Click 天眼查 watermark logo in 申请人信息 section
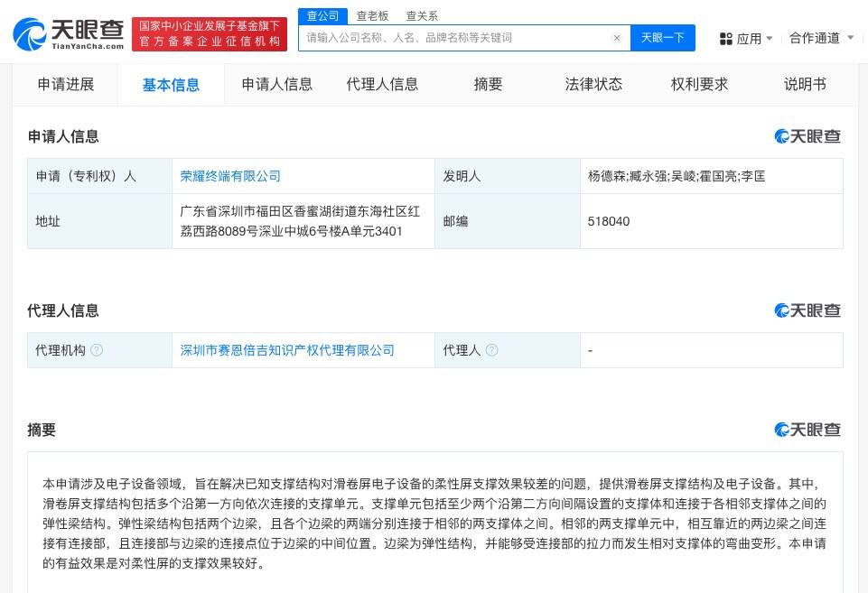 (807, 136)
